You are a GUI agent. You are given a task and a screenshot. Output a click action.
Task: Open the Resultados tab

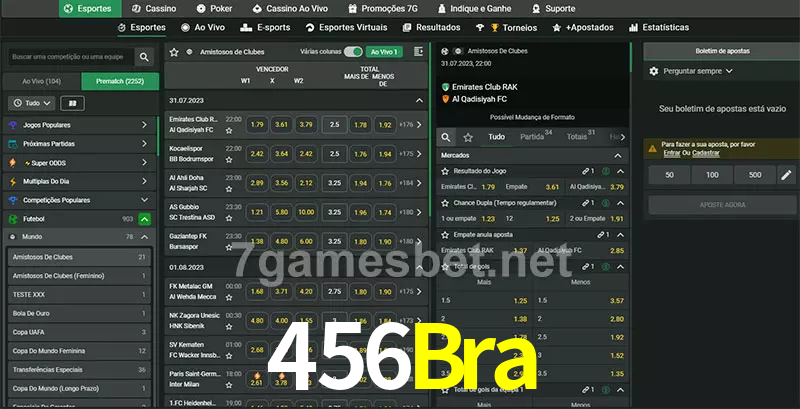[431, 28]
